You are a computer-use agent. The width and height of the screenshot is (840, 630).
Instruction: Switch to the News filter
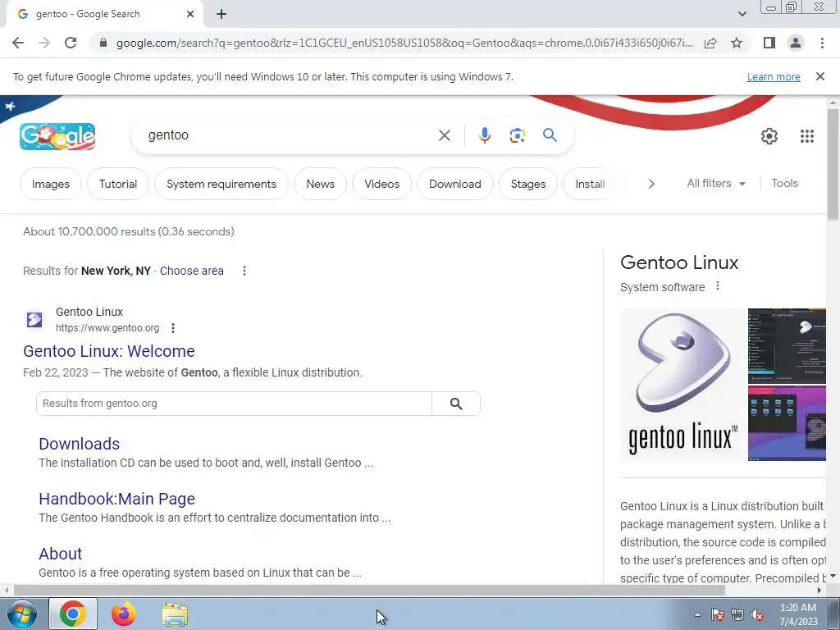tap(321, 184)
